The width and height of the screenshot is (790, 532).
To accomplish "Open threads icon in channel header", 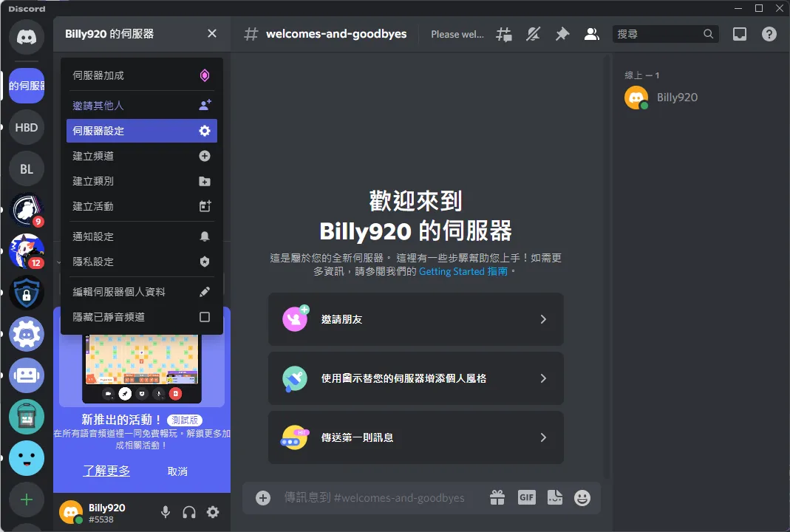I will 504,34.
